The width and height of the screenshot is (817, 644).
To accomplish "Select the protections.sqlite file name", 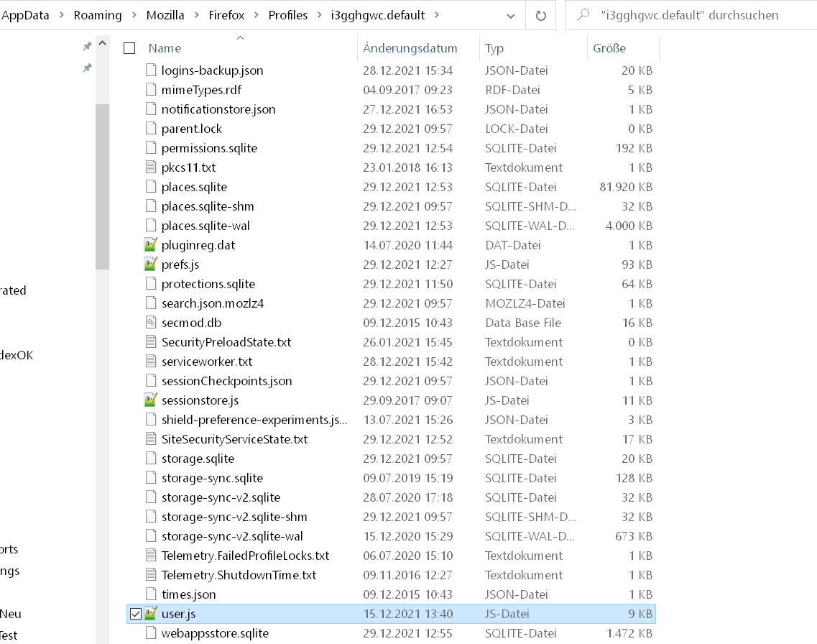I will pyautogui.click(x=208, y=284).
